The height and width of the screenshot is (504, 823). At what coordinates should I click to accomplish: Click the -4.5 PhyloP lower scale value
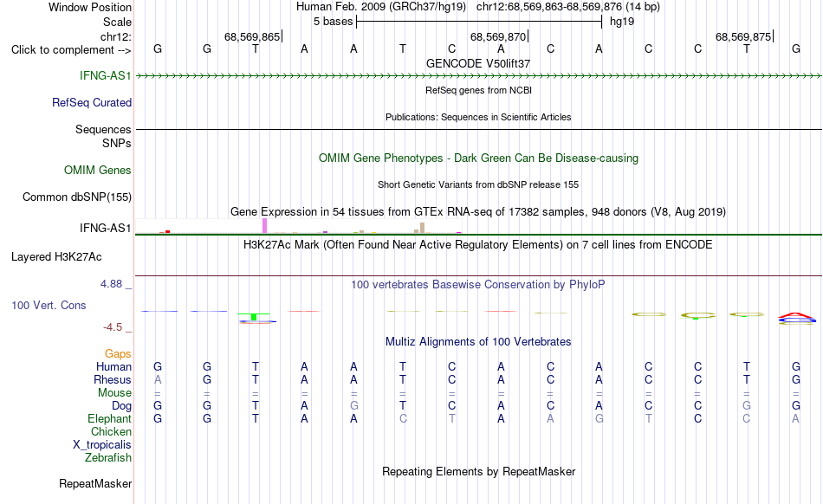[113, 327]
